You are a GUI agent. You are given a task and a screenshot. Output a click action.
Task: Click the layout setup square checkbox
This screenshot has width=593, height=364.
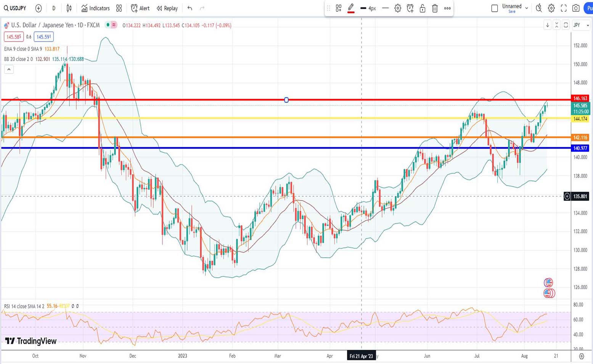click(495, 8)
